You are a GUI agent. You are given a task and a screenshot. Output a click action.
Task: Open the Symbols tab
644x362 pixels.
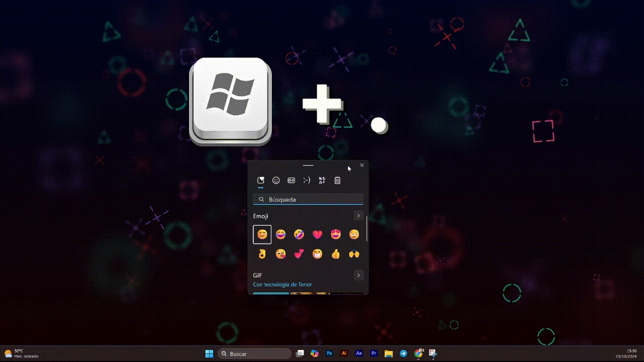(322, 180)
